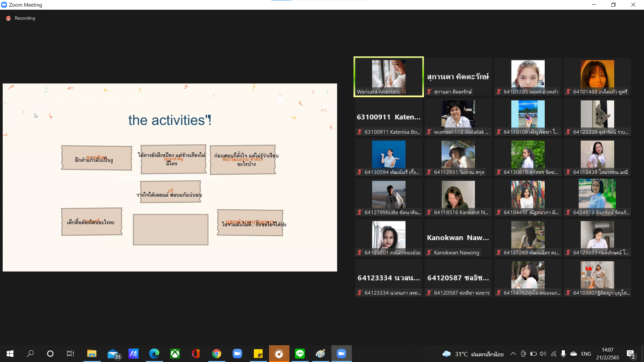
Task: Open Google Chrome from taskbar
Action: (216, 354)
